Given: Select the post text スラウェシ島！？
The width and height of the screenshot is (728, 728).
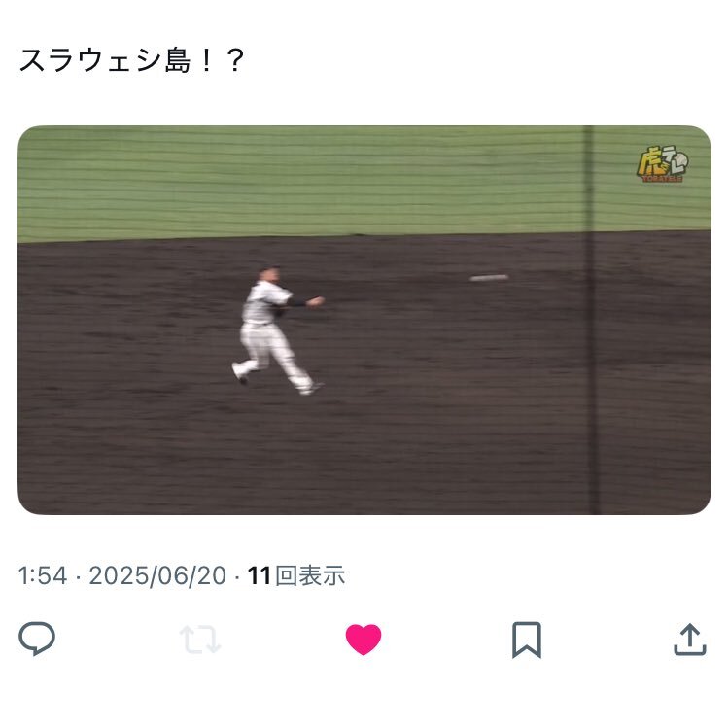Looking at the screenshot, I should [131, 60].
